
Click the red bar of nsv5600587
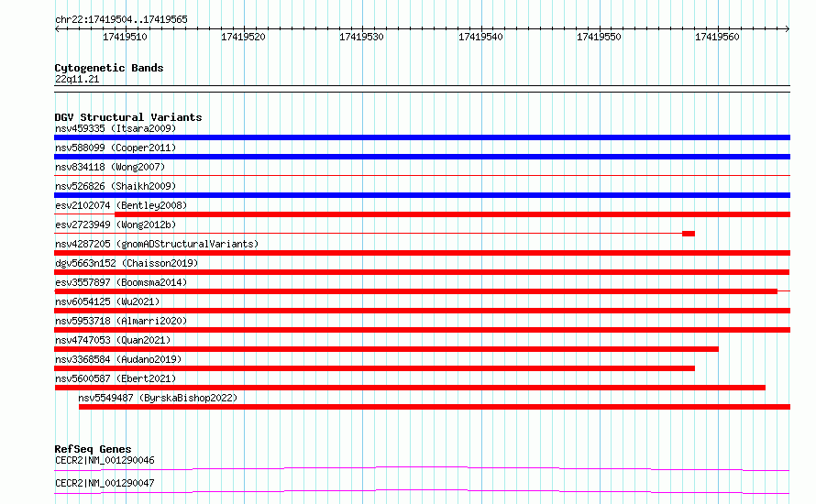point(410,388)
